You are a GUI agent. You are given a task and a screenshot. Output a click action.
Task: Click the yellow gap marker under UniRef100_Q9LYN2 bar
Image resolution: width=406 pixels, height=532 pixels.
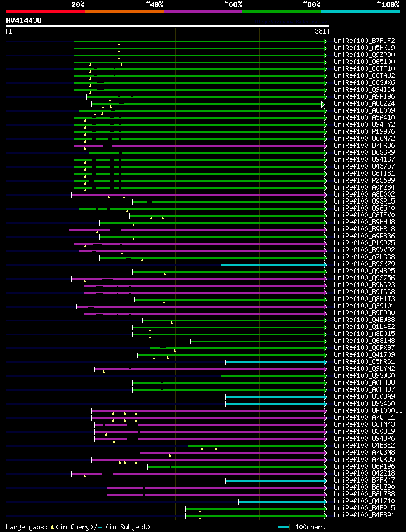click(x=104, y=372)
